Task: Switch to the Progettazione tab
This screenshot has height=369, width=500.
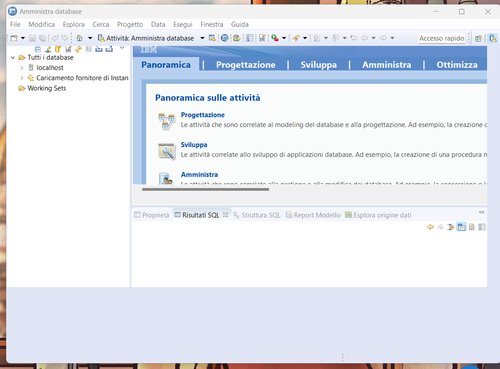Action: pos(246,65)
